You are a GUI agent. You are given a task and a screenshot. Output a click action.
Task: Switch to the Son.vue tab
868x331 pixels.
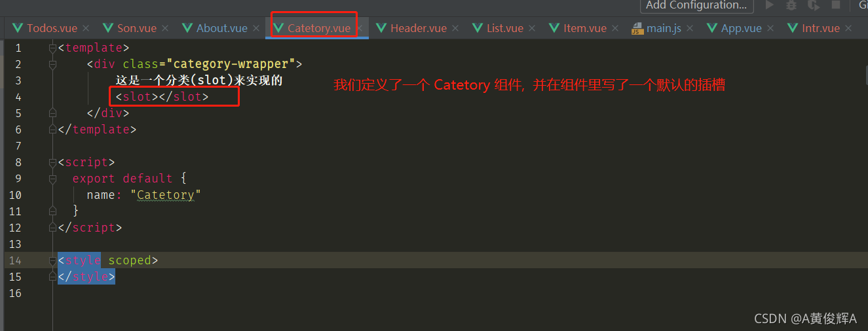[x=137, y=28]
